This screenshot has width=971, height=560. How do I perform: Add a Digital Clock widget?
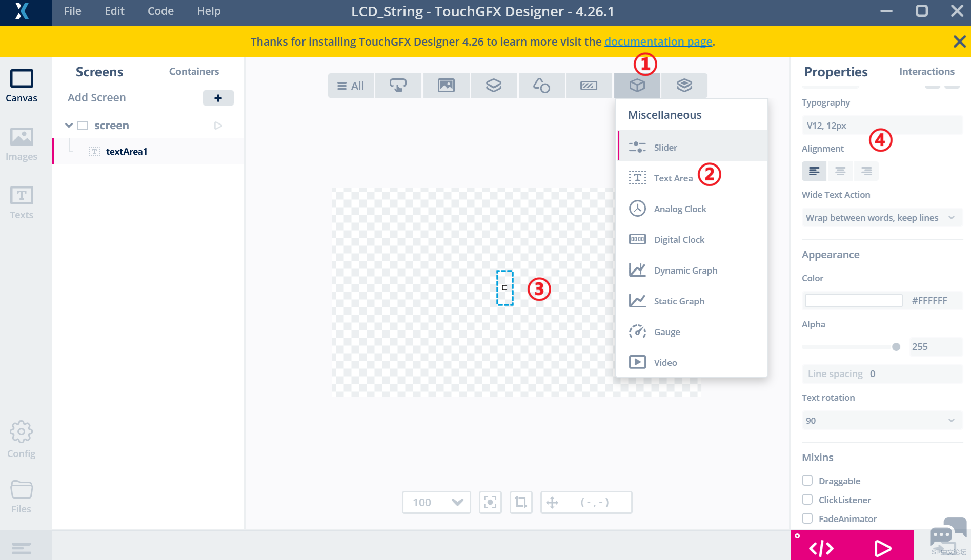(x=692, y=239)
